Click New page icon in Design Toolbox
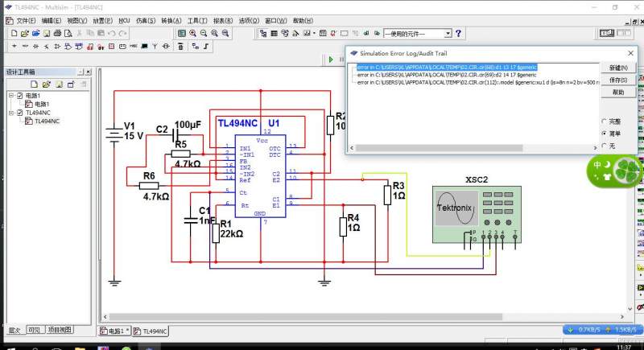The width and height of the screenshot is (644, 350). pos(34,84)
